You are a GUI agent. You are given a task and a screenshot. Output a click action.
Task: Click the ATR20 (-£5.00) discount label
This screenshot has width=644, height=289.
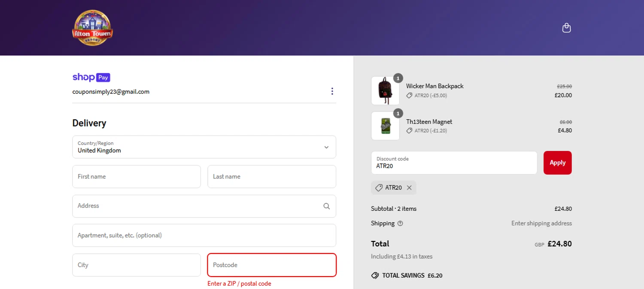[431, 96]
